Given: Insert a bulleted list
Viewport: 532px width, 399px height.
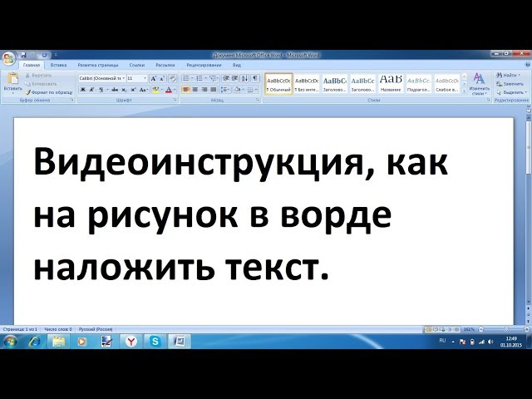Looking at the screenshot, I should [186, 78].
